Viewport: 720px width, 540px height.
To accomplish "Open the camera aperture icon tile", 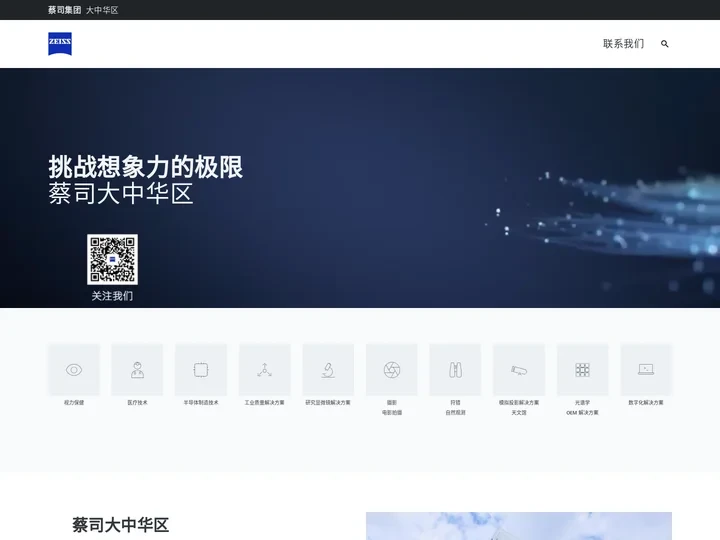I will 392,370.
